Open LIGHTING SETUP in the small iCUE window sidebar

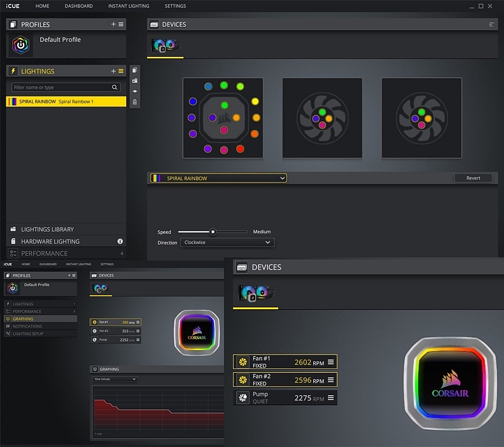[40, 333]
